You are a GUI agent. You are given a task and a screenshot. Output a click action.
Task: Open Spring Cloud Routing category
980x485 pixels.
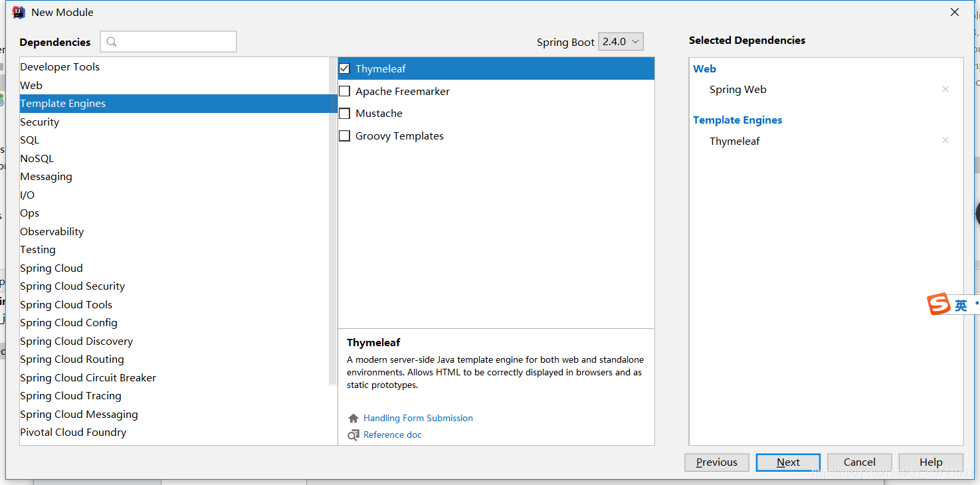(x=174, y=359)
